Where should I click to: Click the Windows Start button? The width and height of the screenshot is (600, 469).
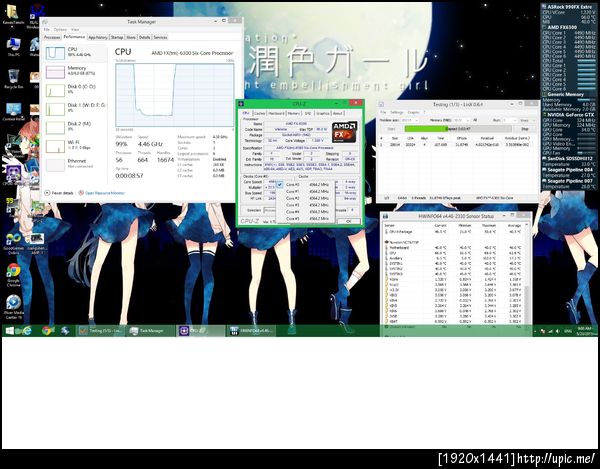coord(10,331)
